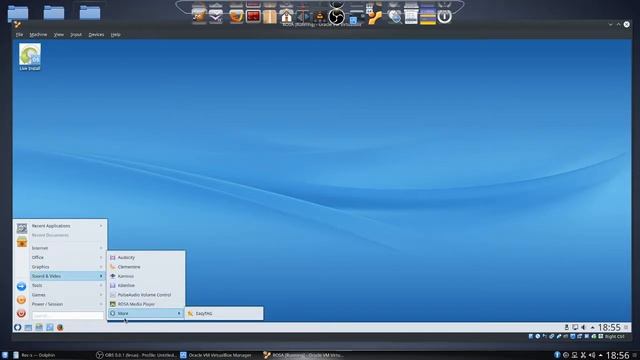The height and width of the screenshot is (360, 640).
Task: Switch to ROSA Running VirtualBox taskbar entry
Action: (304, 355)
